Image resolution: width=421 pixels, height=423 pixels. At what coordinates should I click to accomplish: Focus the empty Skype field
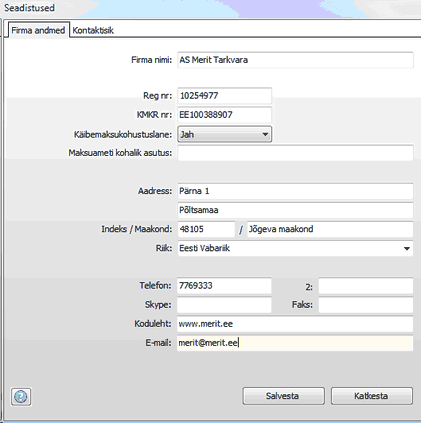pyautogui.click(x=224, y=305)
